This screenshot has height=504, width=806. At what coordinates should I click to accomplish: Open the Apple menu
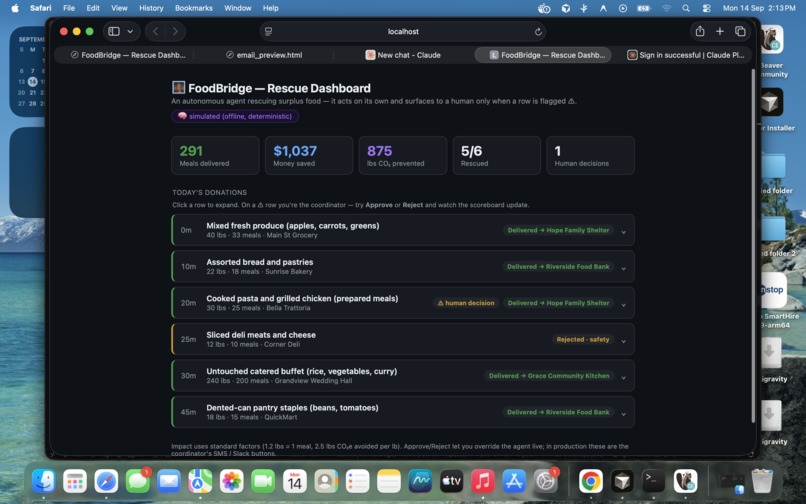tap(15, 8)
